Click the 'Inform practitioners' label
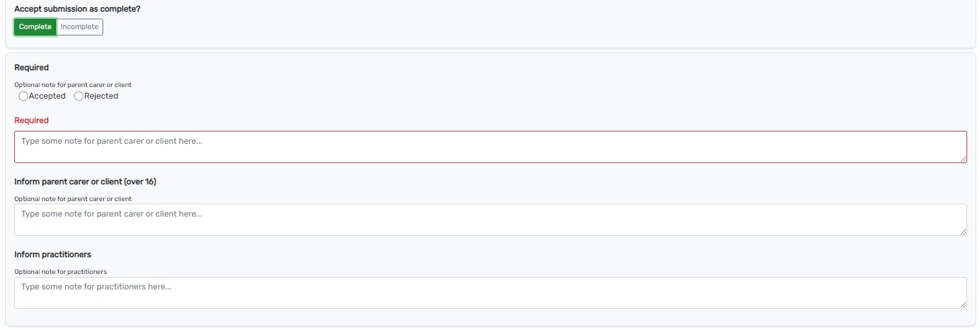The image size is (980, 330). [53, 255]
